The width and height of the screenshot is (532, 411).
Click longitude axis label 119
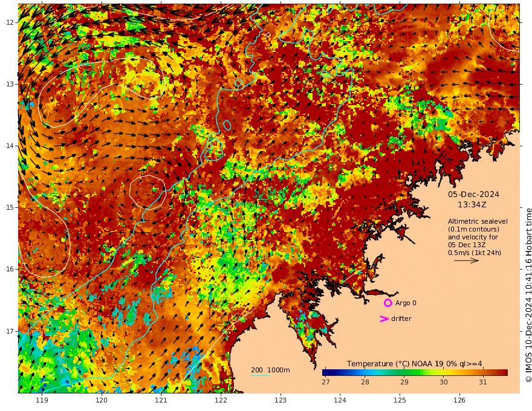tap(42, 401)
